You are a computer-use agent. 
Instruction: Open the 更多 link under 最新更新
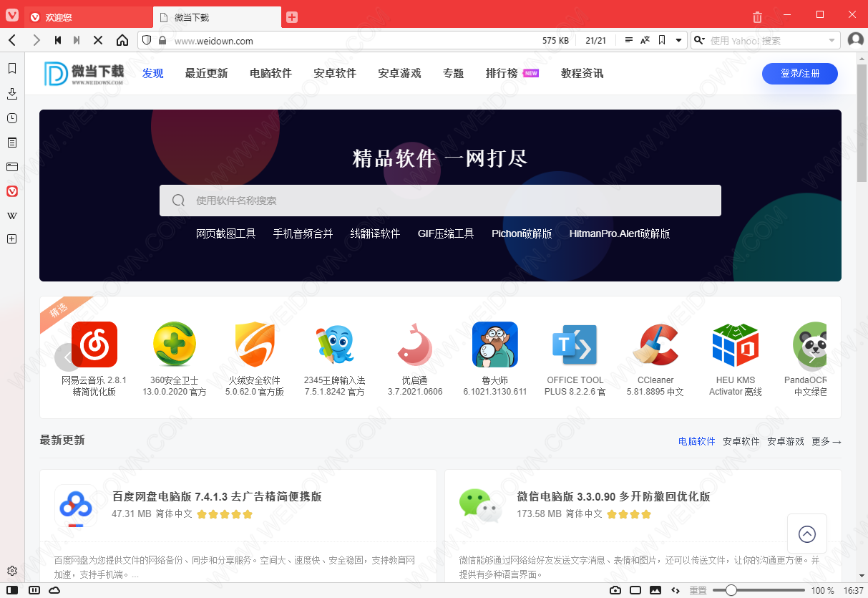tap(826, 441)
